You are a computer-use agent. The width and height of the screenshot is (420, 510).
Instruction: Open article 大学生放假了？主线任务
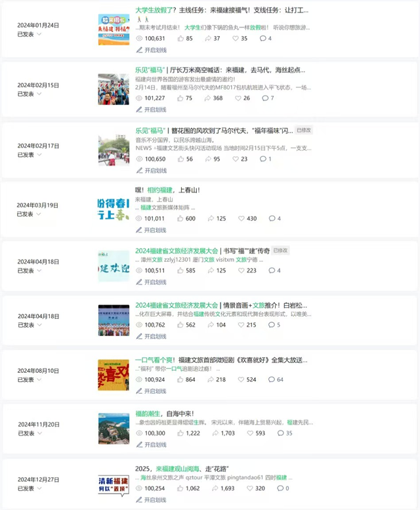222,11
